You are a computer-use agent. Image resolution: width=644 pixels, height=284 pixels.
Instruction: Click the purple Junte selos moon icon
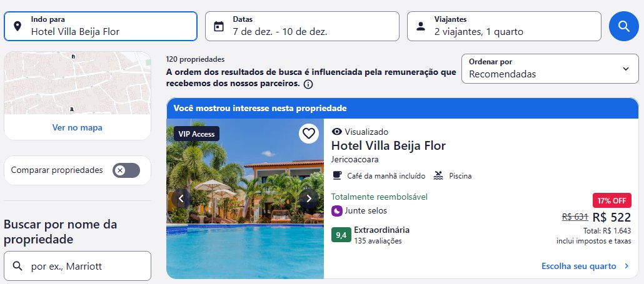point(337,211)
